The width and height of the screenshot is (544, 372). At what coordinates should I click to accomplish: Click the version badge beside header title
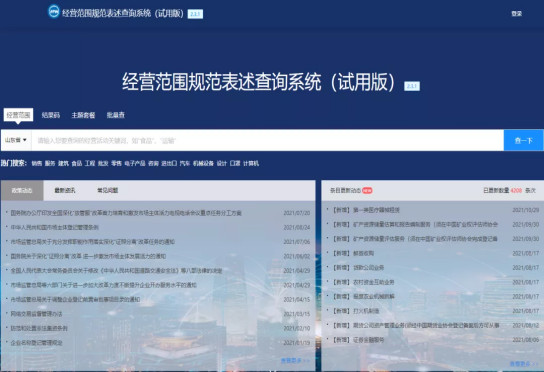[195, 14]
